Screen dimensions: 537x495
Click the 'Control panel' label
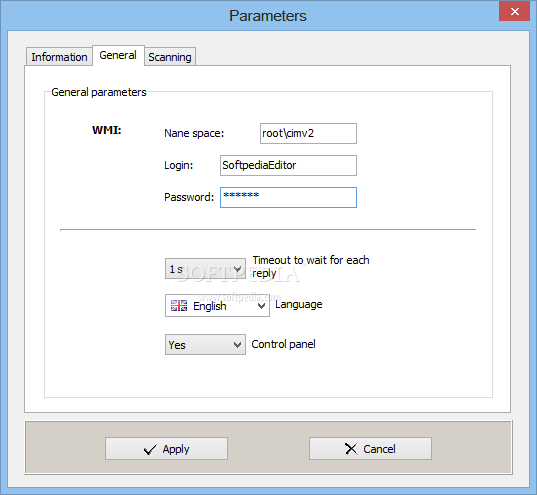pyautogui.click(x=283, y=344)
